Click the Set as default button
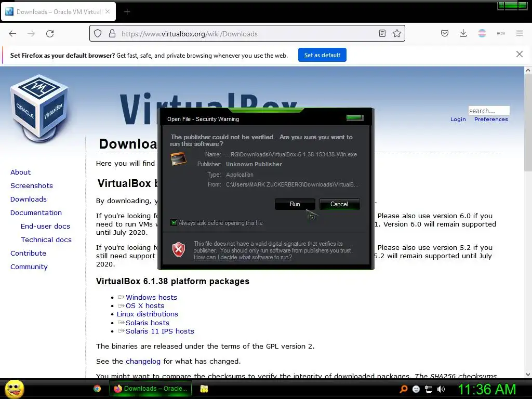Image resolution: width=532 pixels, height=399 pixels. [x=322, y=55]
